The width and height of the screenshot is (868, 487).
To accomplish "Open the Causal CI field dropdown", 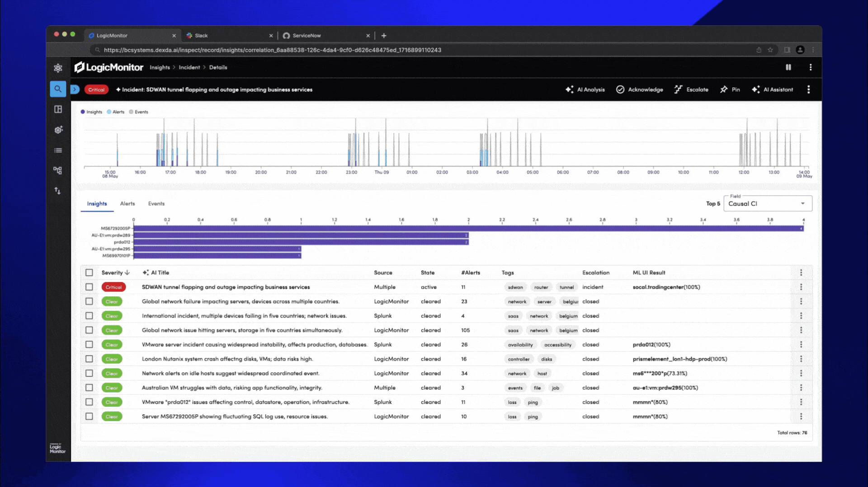I will (767, 204).
